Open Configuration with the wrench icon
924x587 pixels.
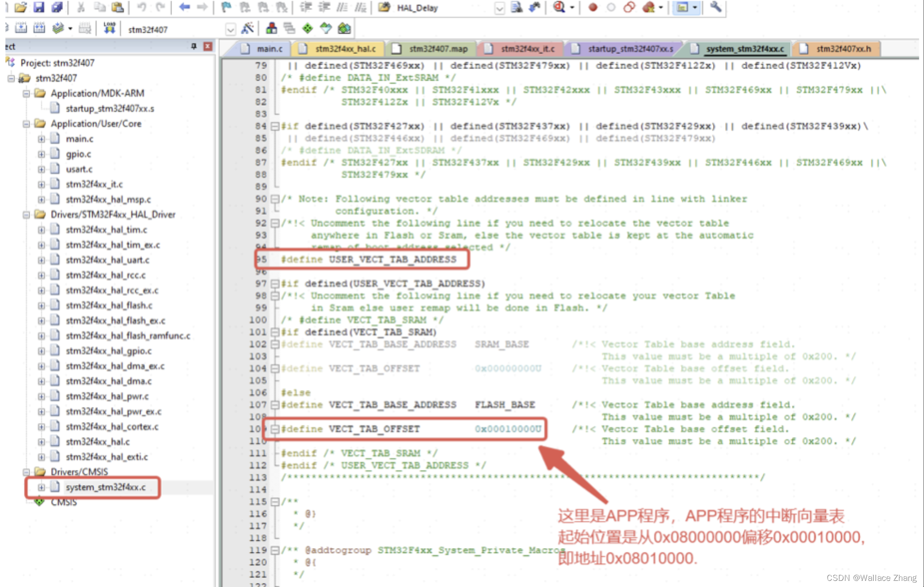click(715, 7)
